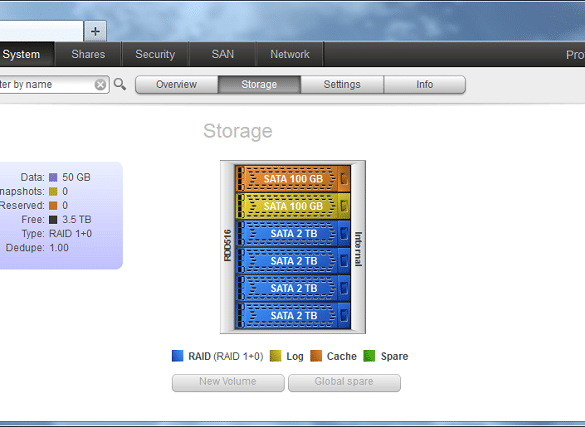This screenshot has height=427, width=585.
Task: Open the Settings sub-tab
Action: 342,85
